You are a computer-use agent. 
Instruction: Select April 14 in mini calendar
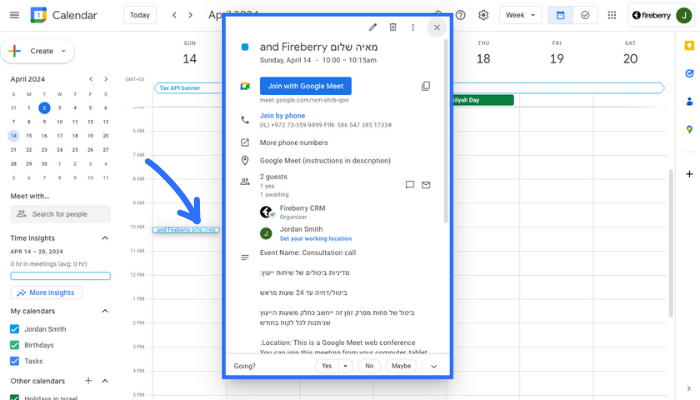(x=13, y=136)
